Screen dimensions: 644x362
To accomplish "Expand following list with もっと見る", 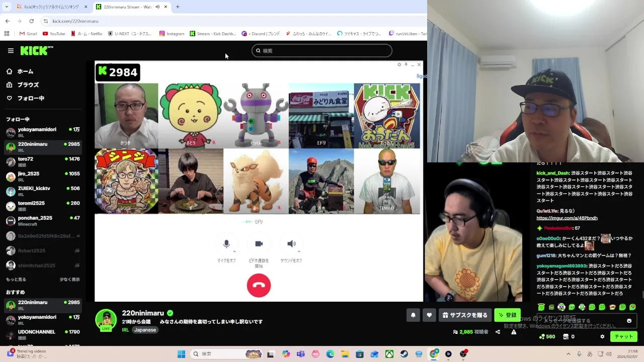I will click(x=16, y=280).
